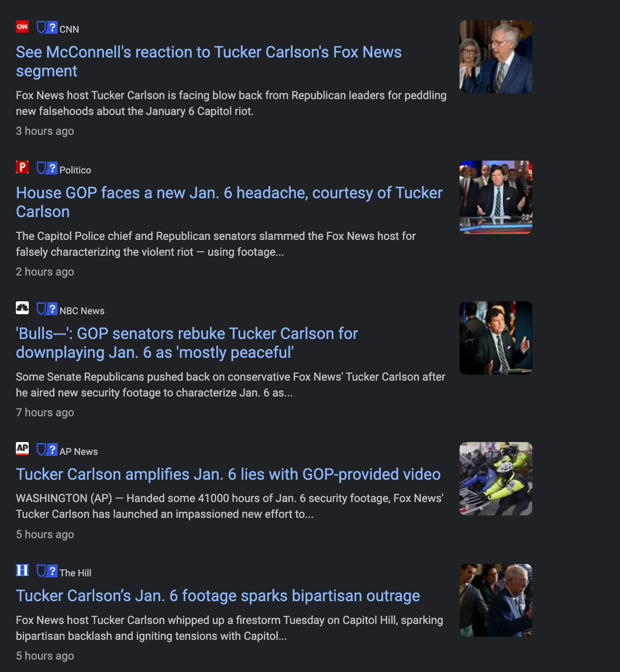This screenshot has width=620, height=672.
Task: Click The Hill blue H favicon
Action: [x=22, y=570]
